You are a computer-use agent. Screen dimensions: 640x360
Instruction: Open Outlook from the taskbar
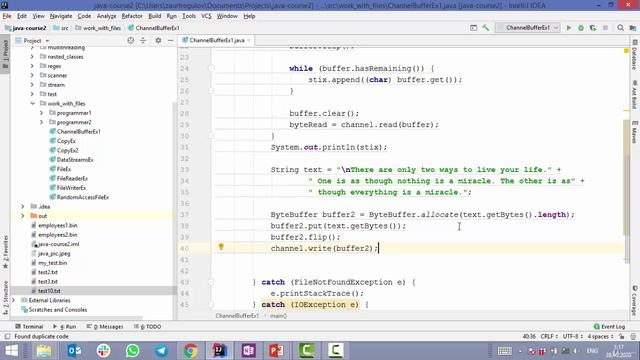74,351
